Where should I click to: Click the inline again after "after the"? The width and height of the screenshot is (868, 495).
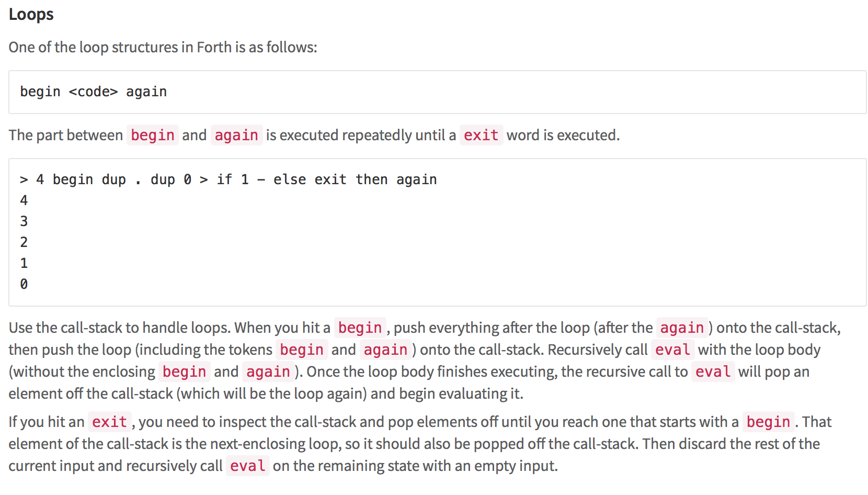click(682, 328)
